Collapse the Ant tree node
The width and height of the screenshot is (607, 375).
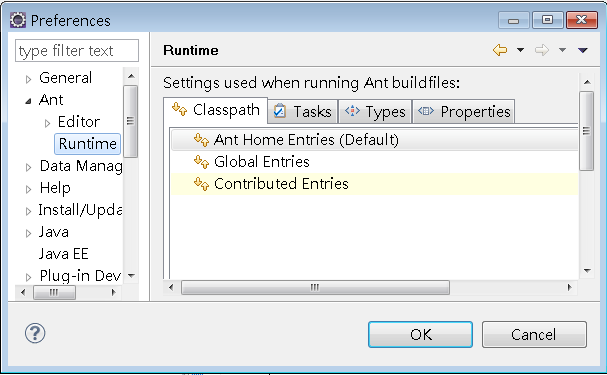point(28,101)
